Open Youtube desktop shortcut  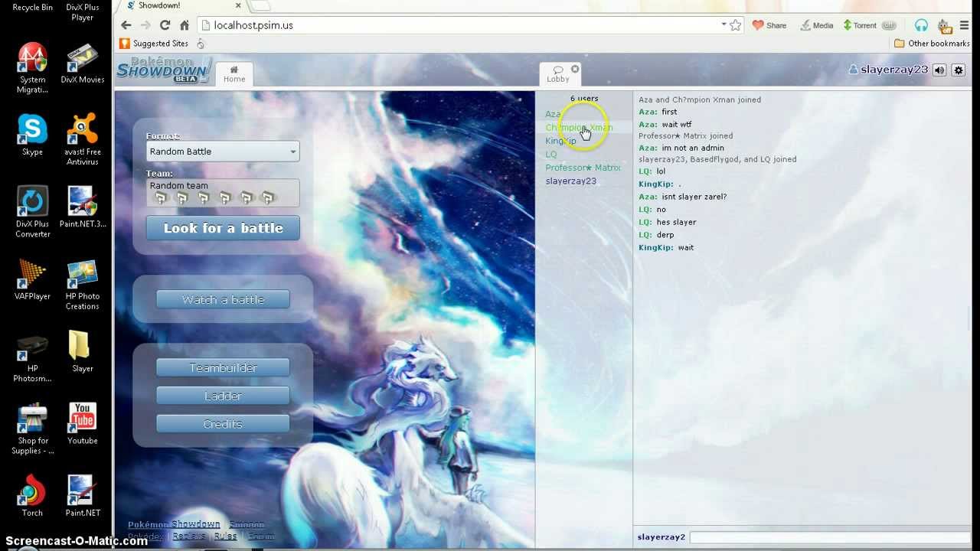coord(82,424)
